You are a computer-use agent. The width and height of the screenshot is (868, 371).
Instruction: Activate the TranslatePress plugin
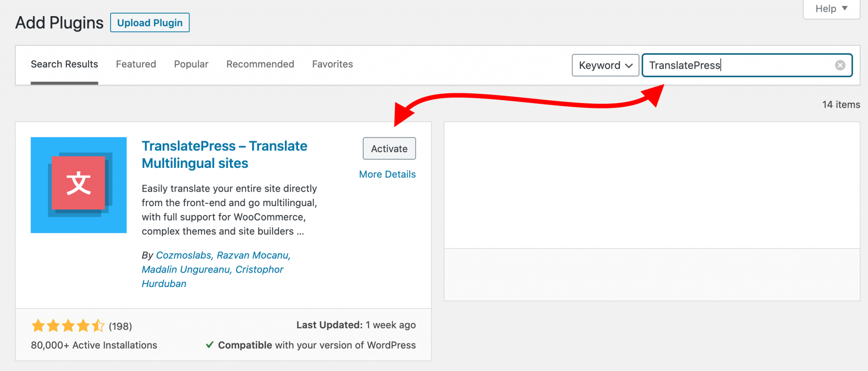tap(389, 148)
